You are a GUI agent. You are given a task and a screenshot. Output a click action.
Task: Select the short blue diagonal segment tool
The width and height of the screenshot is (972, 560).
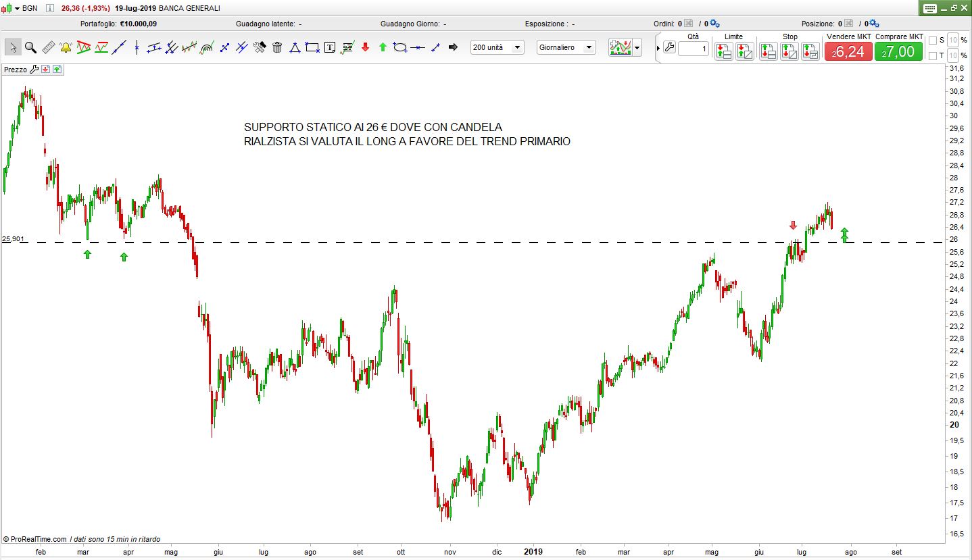pos(435,47)
